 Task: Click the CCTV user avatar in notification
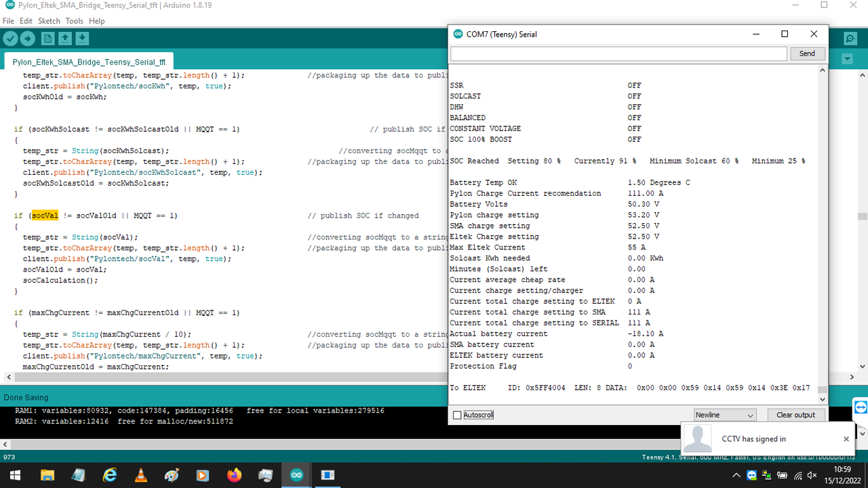click(x=698, y=439)
